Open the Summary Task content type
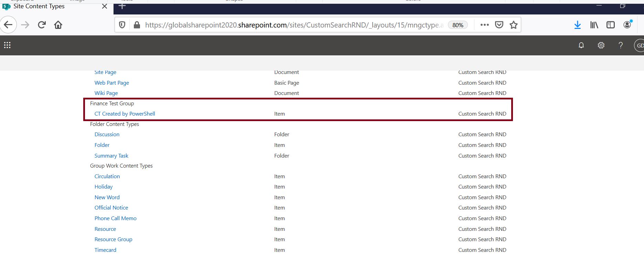Image resolution: width=644 pixels, height=257 pixels. pyautogui.click(x=111, y=156)
